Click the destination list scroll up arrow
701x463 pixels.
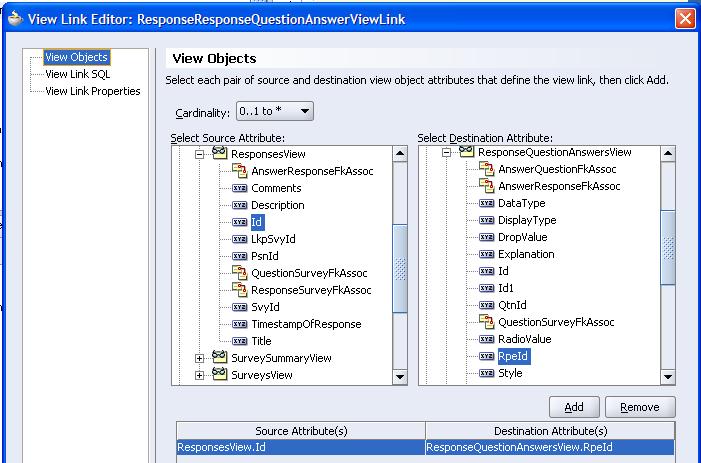[x=668, y=154]
